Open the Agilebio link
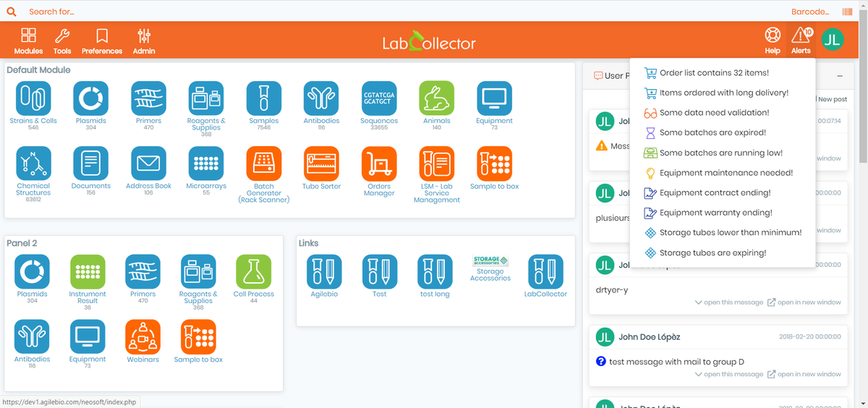The image size is (868, 408). [324, 272]
